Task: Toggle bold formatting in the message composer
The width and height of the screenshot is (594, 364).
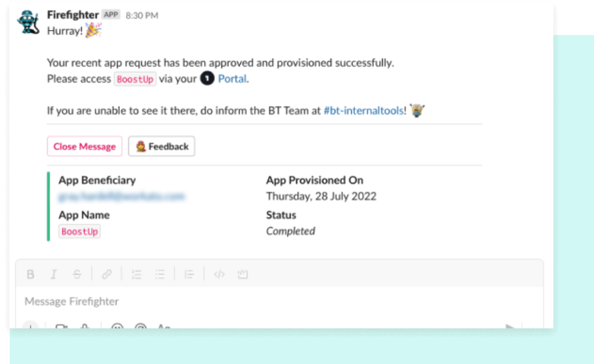Action: (30, 274)
